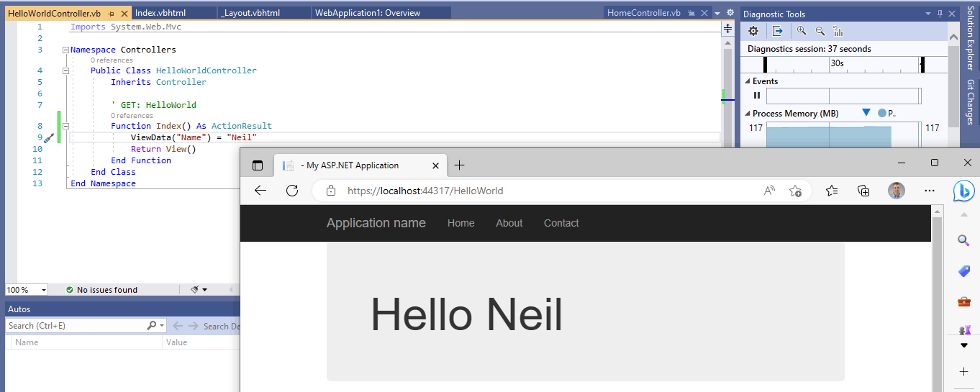The height and width of the screenshot is (392, 980).
Task: Open the HomeController.vb preview tab
Action: coord(644,13)
